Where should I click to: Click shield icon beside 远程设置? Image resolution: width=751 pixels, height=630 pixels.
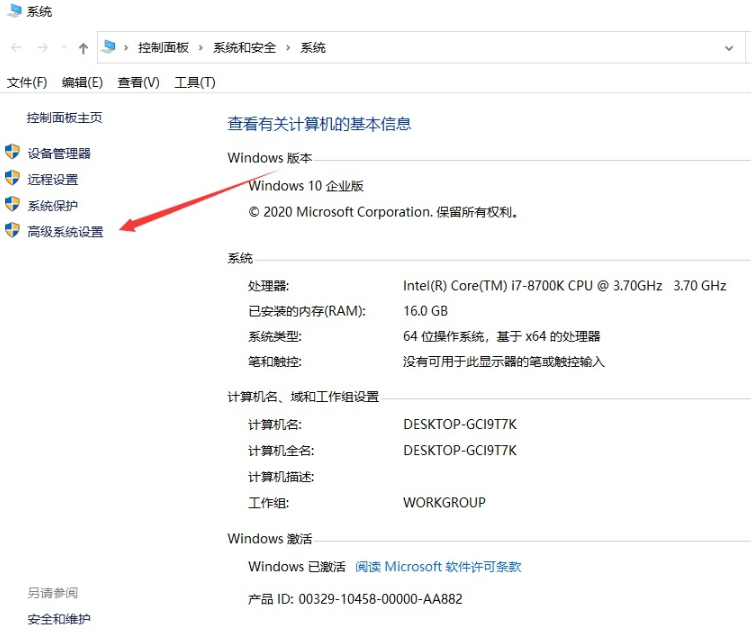pos(12,178)
